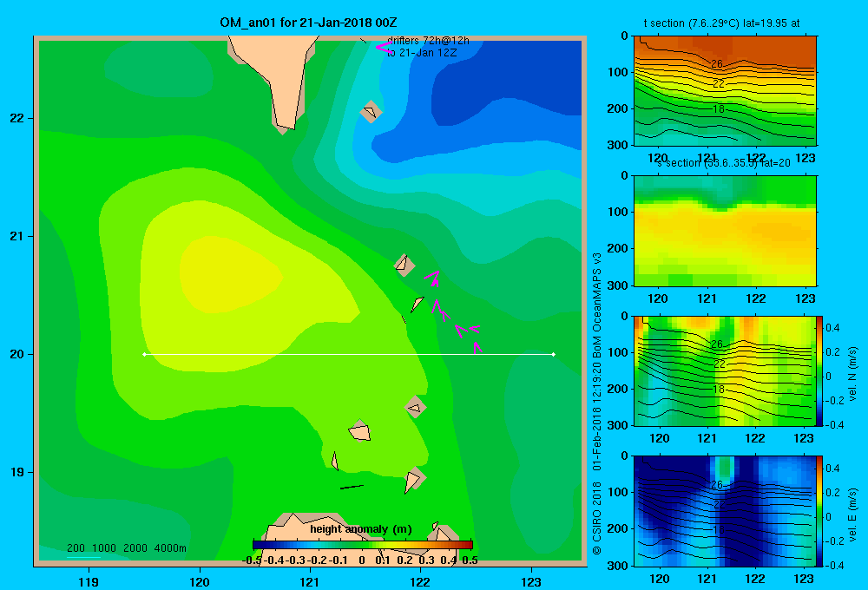Screen dimensions: 868x590
Task: Click the "vel. N (m/s)" axis label
Action: click(852, 374)
